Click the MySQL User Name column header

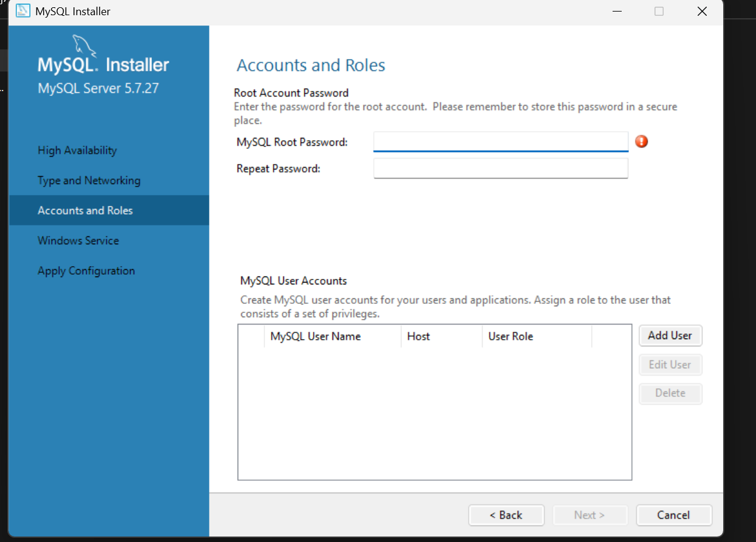(332, 336)
